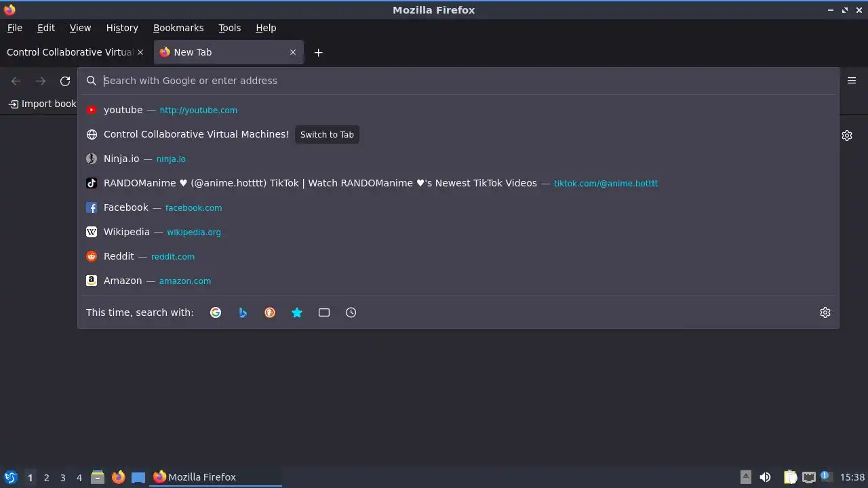This screenshot has height=488, width=868.
Task: Open wikipedia.org suggestion link
Action: tap(194, 232)
